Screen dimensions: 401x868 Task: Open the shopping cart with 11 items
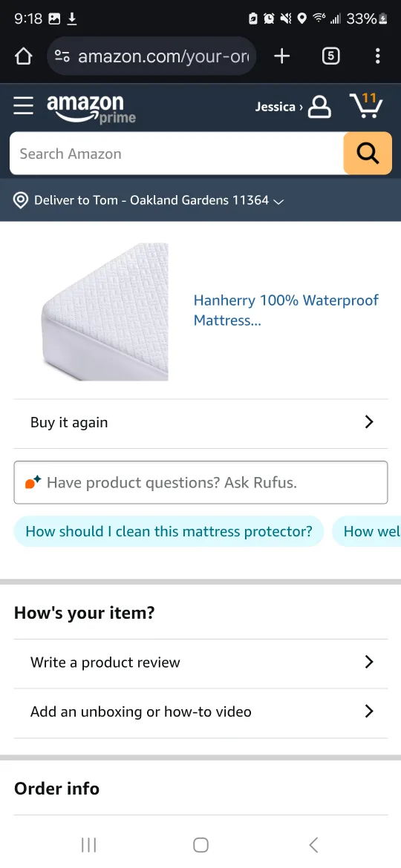[x=366, y=105]
